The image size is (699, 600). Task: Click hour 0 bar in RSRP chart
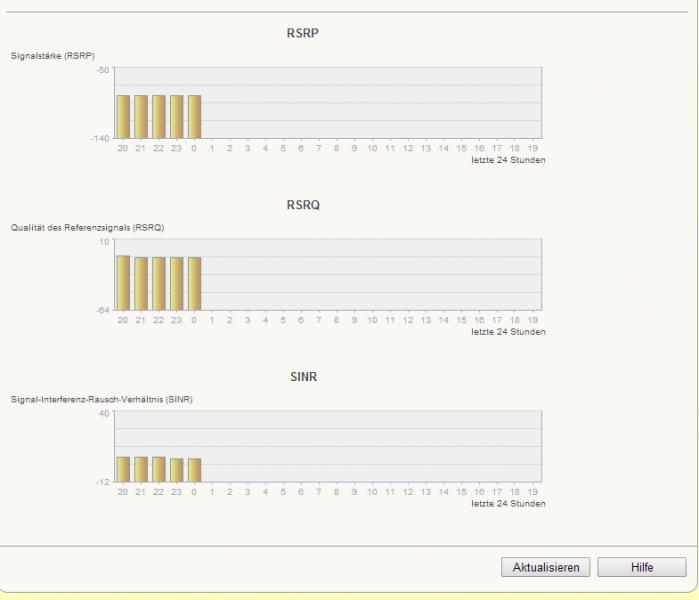[195, 117]
